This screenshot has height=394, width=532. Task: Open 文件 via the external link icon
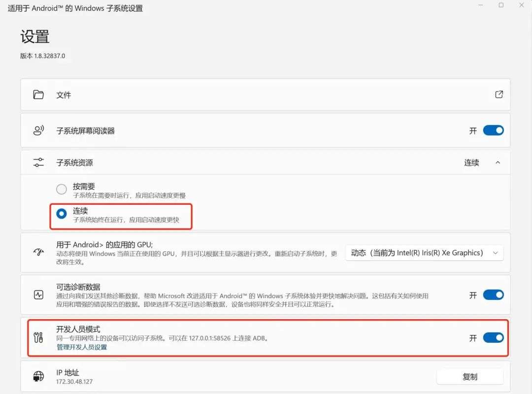click(499, 95)
